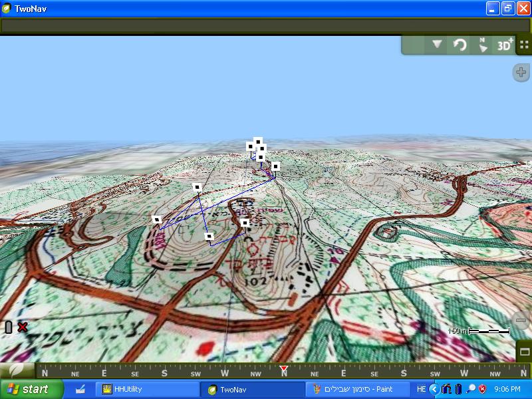532x399 pixels.
Task: Select the waypoint flag near elevation 102
Action: (x=245, y=223)
